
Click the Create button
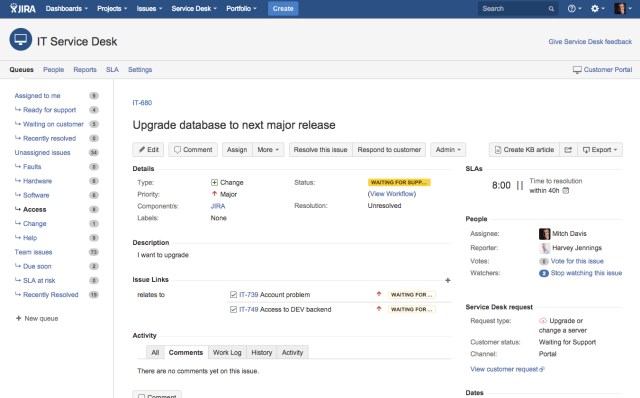pyautogui.click(x=283, y=9)
